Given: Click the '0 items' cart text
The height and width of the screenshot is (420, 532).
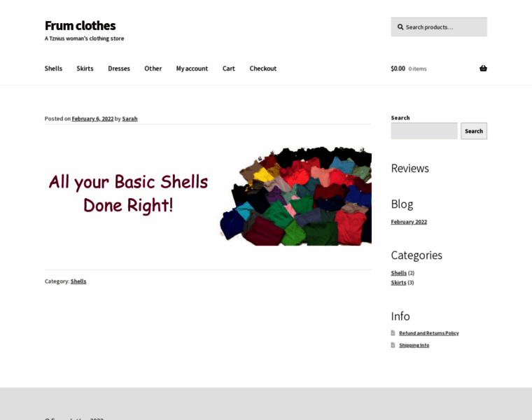Looking at the screenshot, I should tap(417, 69).
